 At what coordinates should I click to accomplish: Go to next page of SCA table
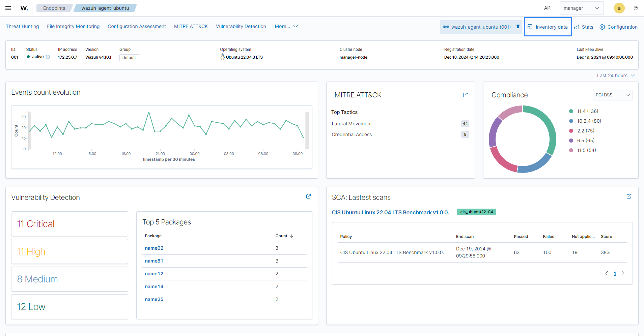(623, 273)
